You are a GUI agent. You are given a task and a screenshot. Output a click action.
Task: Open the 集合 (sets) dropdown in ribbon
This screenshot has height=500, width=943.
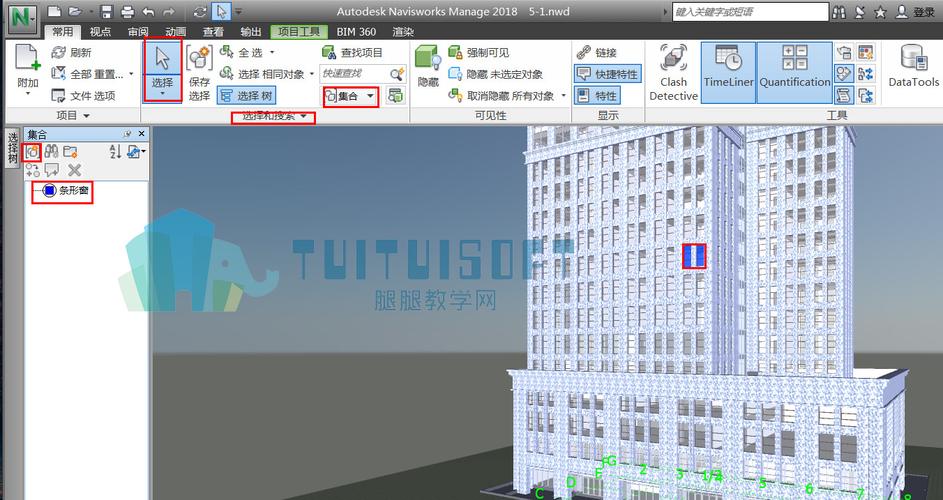[350, 96]
